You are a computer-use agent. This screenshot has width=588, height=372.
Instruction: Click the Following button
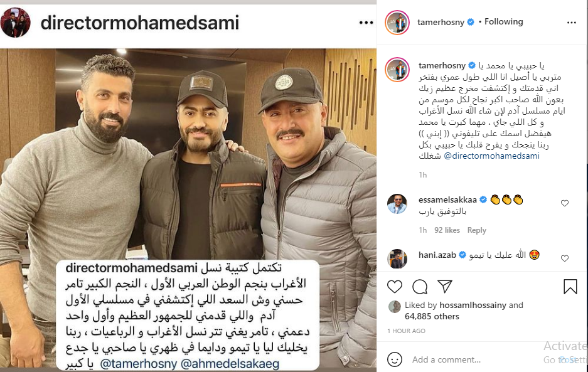coord(504,22)
